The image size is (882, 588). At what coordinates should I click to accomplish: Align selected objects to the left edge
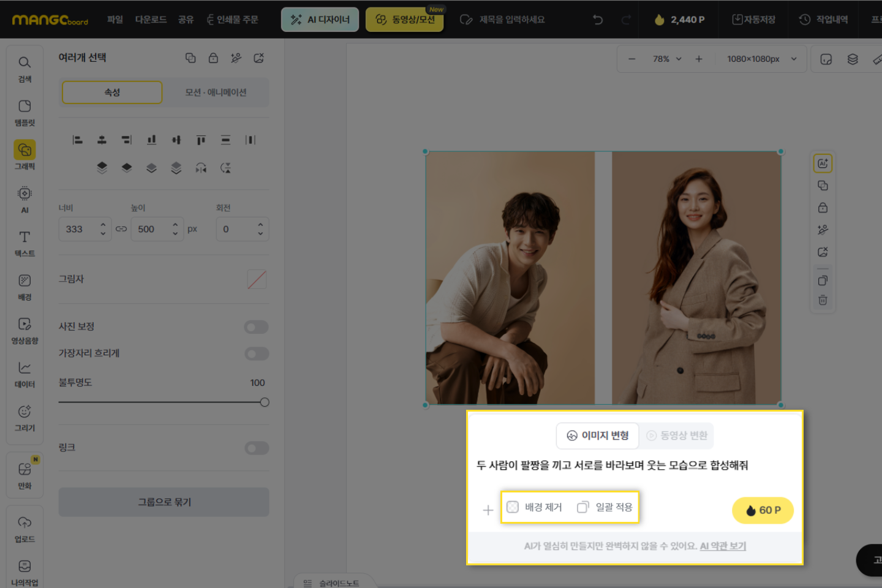77,140
